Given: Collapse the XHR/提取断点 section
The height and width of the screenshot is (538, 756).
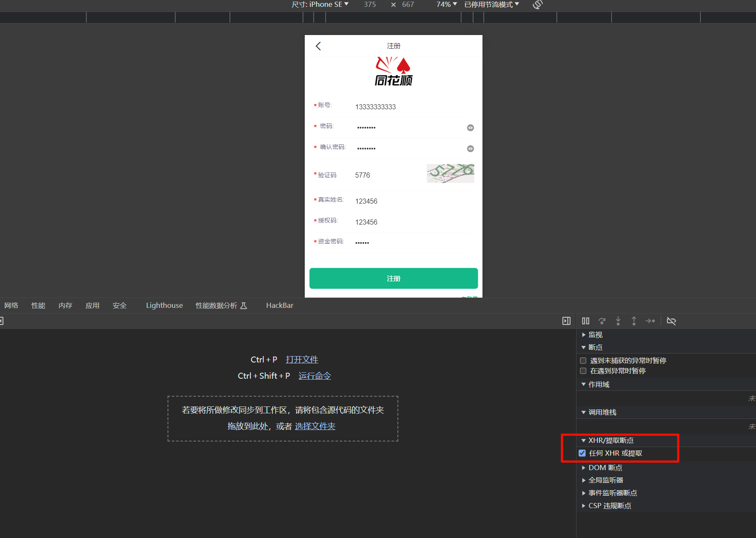Looking at the screenshot, I should pos(611,440).
